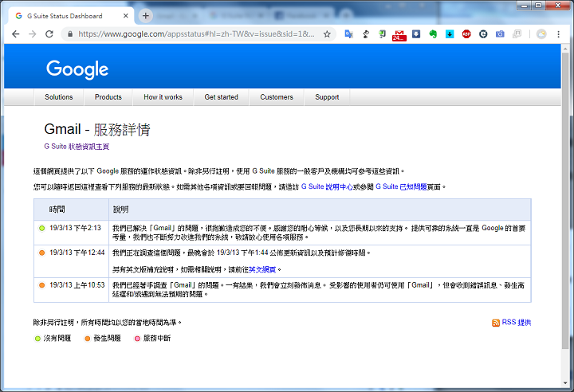The width and height of the screenshot is (574, 392).
Task: Click the desk lamp extension icon
Action: click(x=366, y=34)
